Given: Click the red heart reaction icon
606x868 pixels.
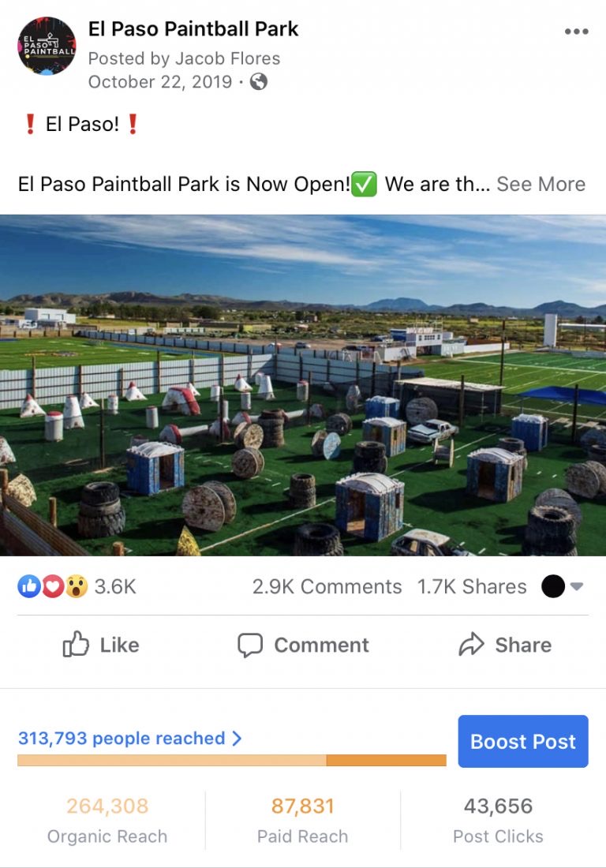Looking at the screenshot, I should tap(53, 586).
